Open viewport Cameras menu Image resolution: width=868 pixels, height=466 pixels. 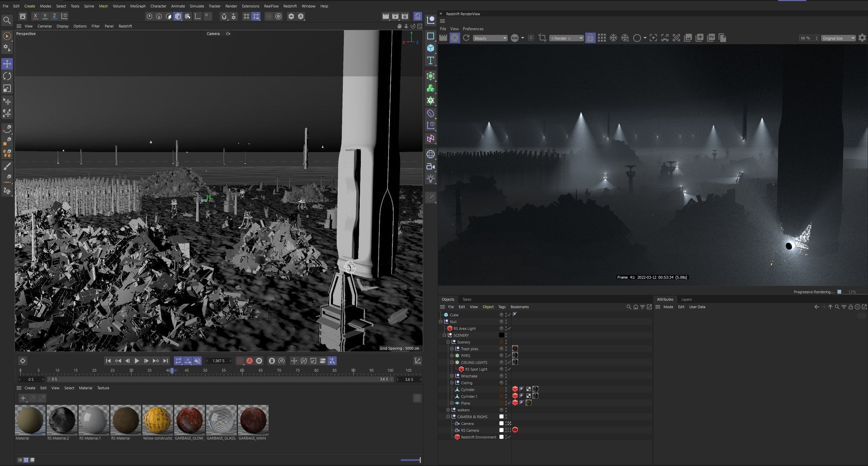(x=44, y=26)
